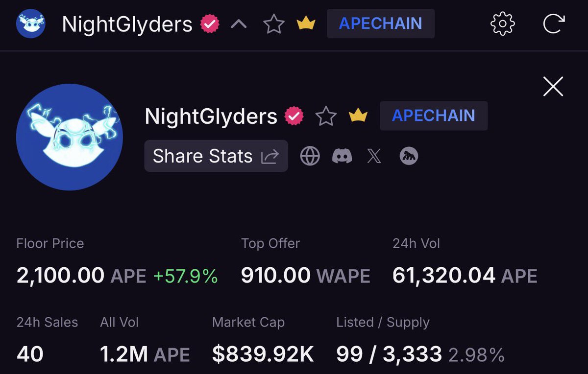Click the verified badge in top bar
588x374 pixels.
pos(210,23)
